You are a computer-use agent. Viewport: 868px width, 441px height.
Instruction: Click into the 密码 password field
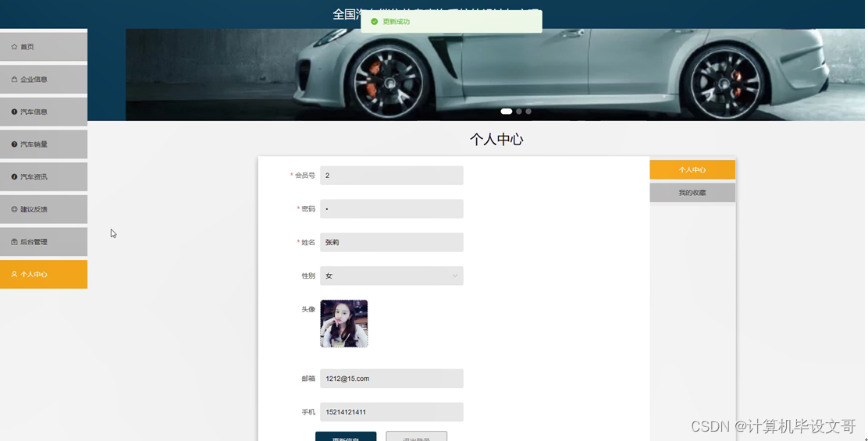(x=391, y=208)
